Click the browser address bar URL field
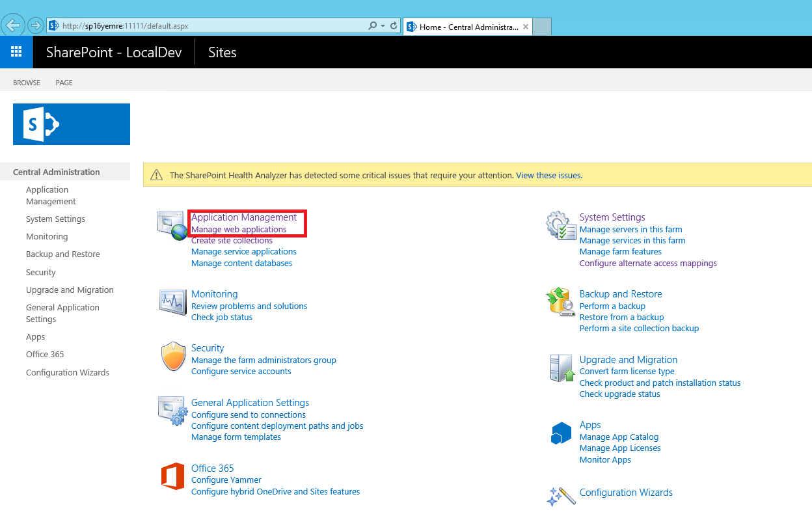 208,26
